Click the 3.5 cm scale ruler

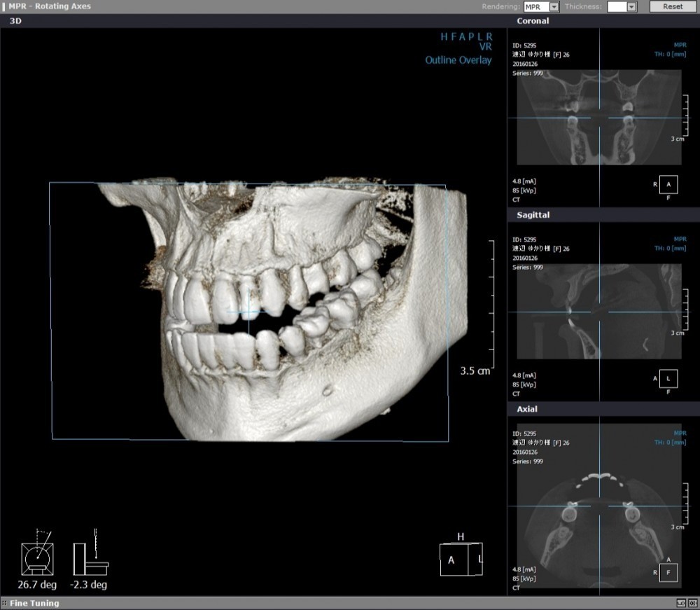(489, 306)
